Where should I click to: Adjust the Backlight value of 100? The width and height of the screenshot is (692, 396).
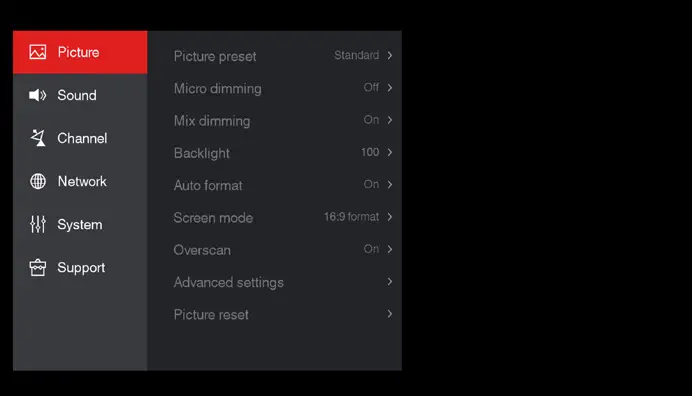click(x=370, y=152)
